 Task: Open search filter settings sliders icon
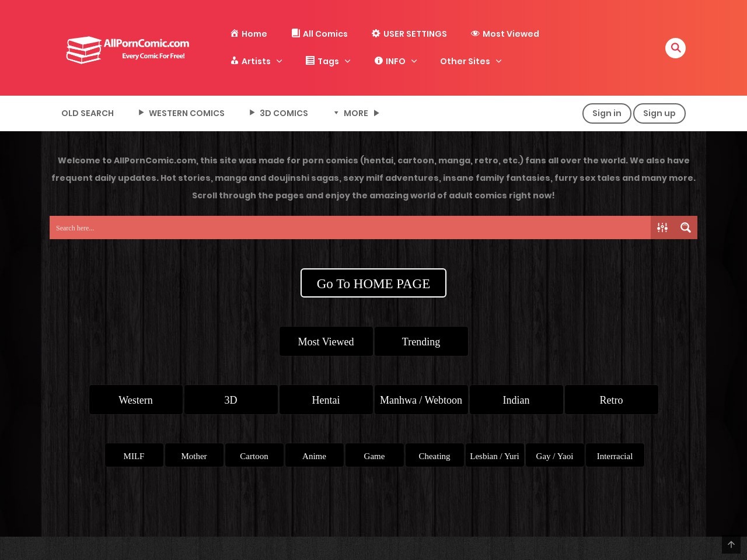click(x=662, y=228)
